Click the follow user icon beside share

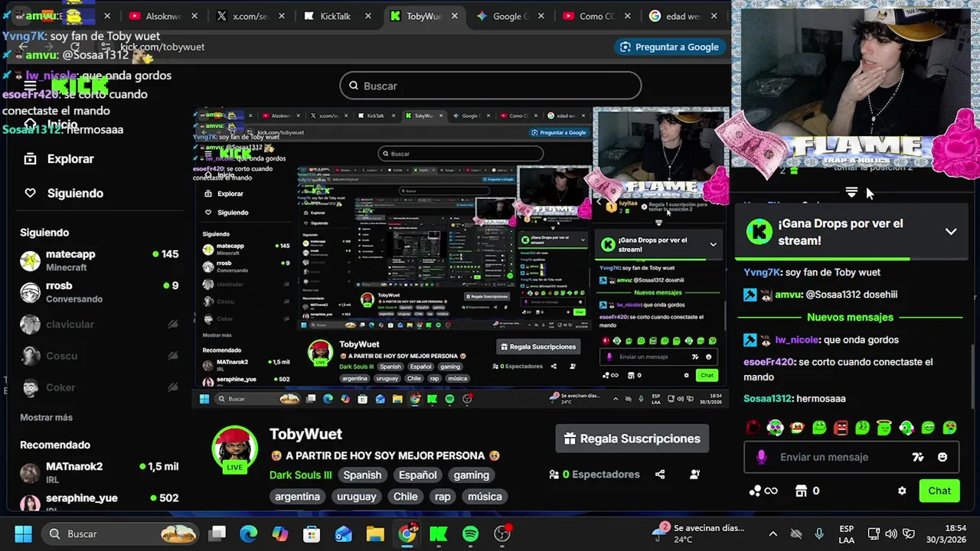point(694,474)
